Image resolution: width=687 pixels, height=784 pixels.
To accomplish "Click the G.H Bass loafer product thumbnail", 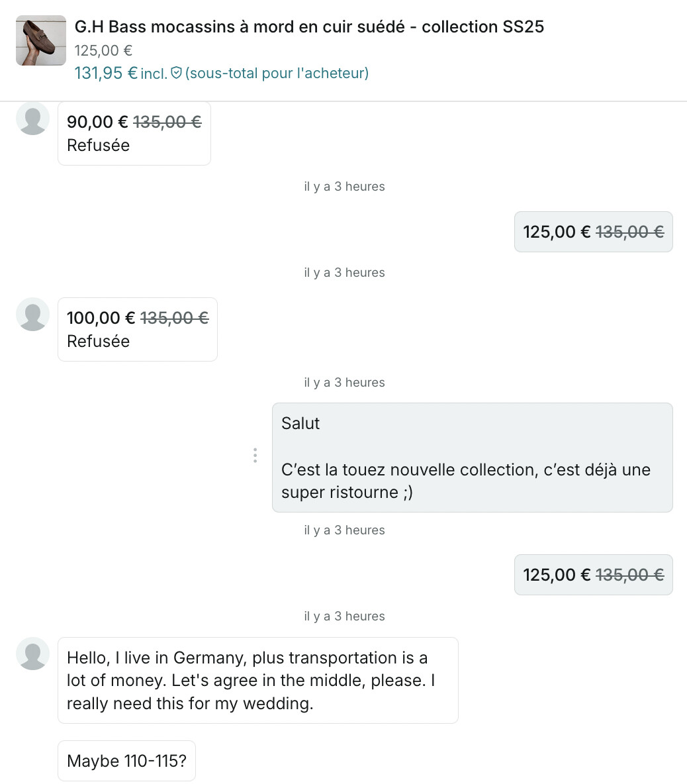I will click(x=41, y=40).
